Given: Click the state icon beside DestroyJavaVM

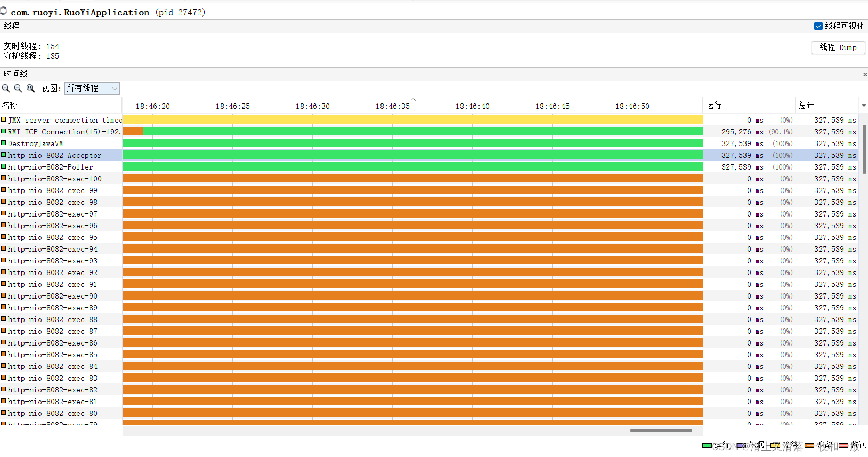Looking at the screenshot, I should click(4, 143).
